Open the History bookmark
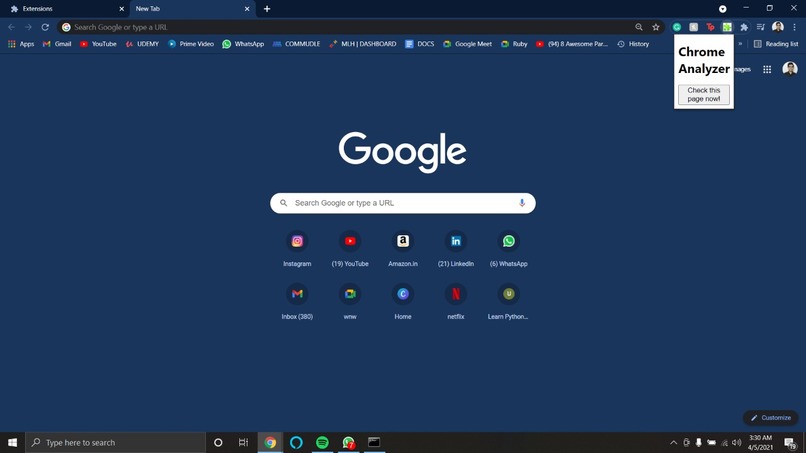Image resolution: width=806 pixels, height=453 pixels. point(633,44)
